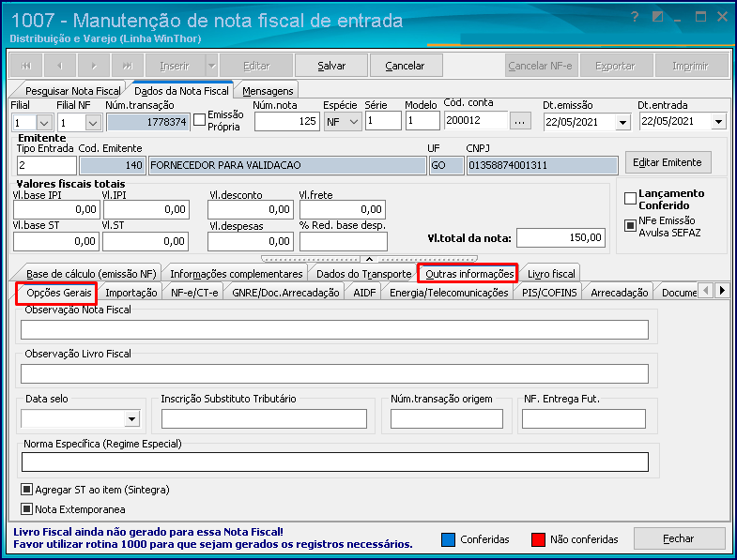Click the % Red. base desp. field
Viewport: 737px width, 560px height.
tap(344, 241)
